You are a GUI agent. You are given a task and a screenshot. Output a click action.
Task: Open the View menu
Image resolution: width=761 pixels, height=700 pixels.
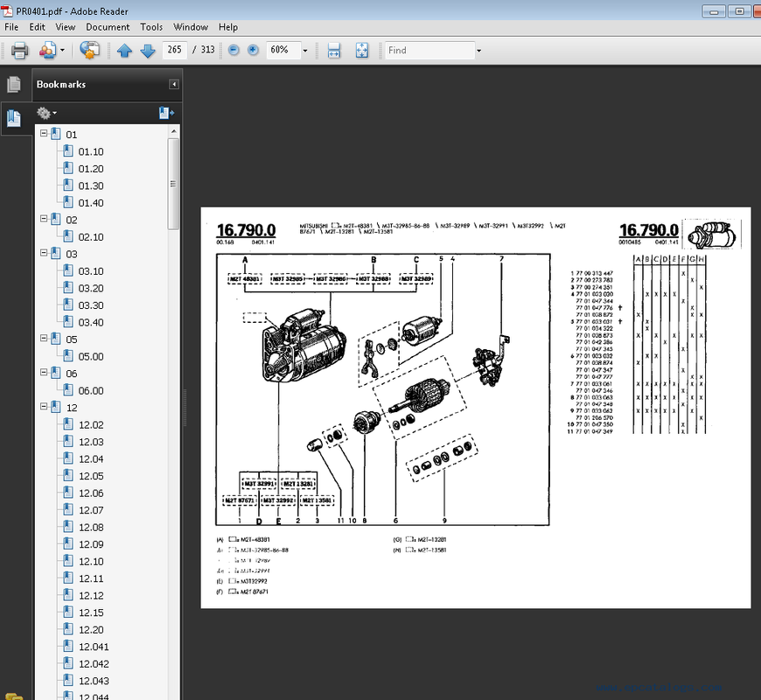tap(65, 27)
